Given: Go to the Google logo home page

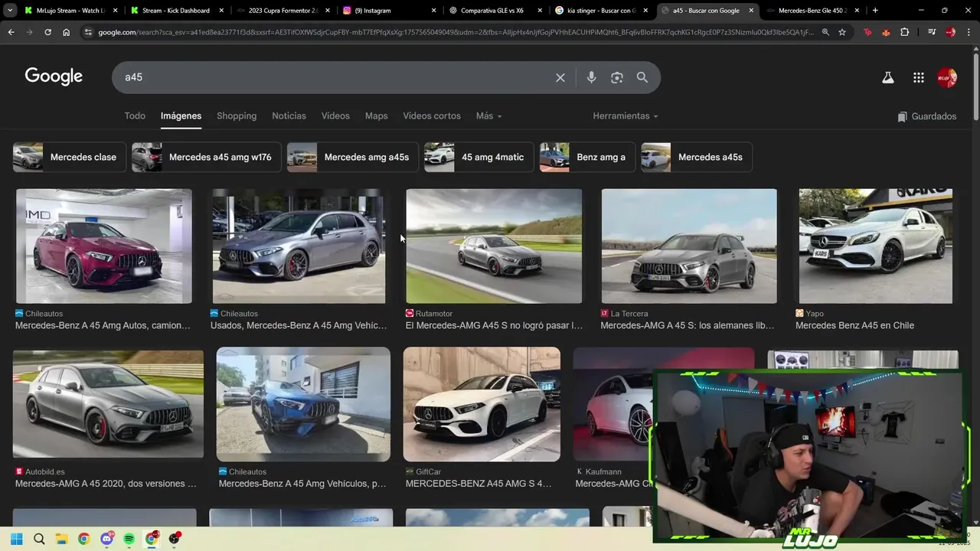Looking at the screenshot, I should 54,77.
